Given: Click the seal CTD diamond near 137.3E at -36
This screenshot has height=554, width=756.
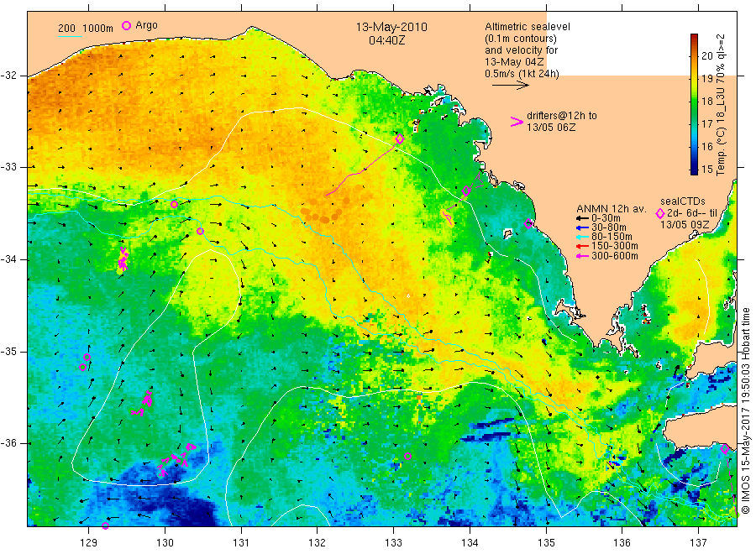Looking at the screenshot, I should click(725, 449).
